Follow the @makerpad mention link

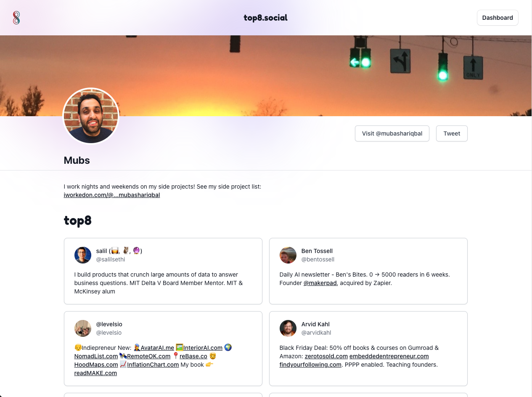[320, 283]
